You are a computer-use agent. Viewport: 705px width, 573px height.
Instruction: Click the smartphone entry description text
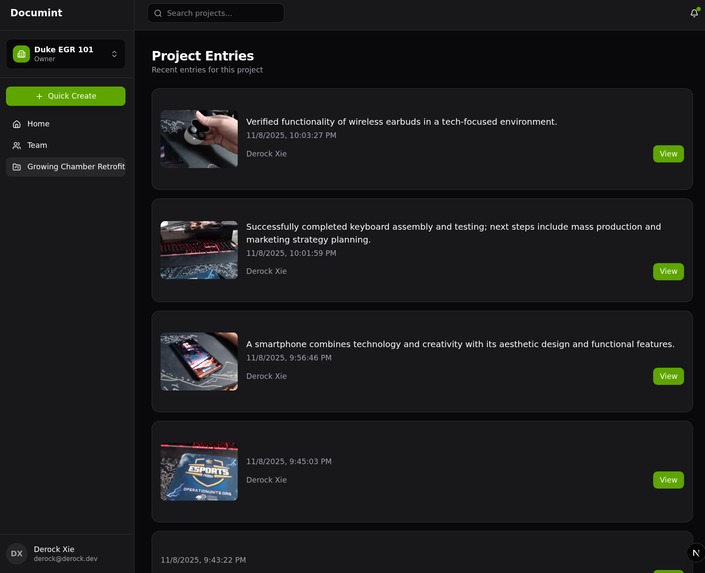pos(460,344)
